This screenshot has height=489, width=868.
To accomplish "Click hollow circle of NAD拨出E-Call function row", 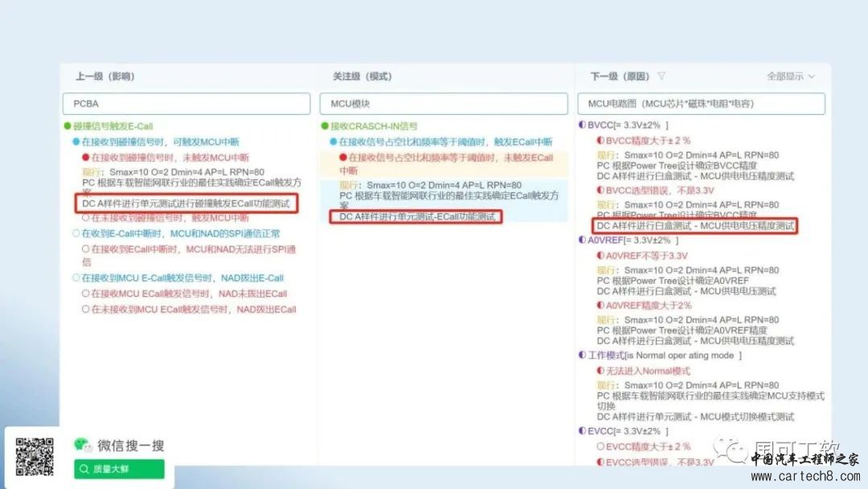I will click(76, 278).
